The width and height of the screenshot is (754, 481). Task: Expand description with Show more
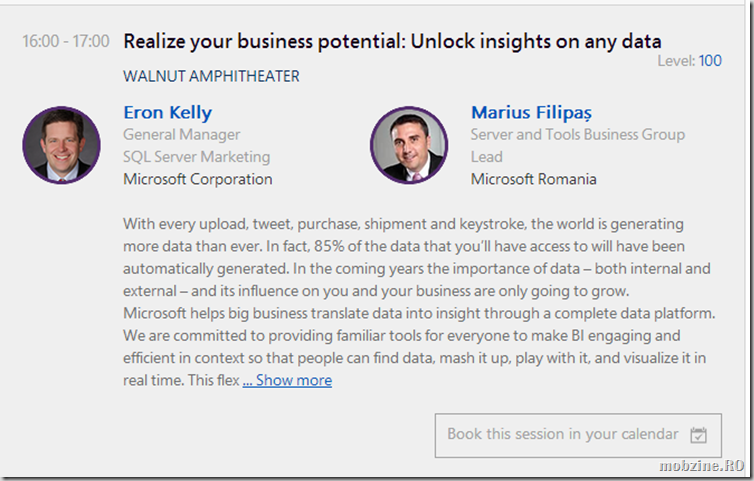click(x=287, y=380)
